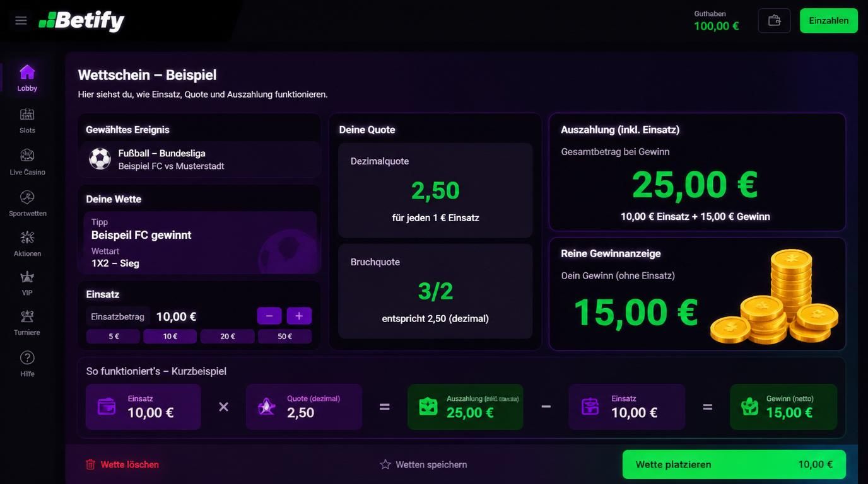Click '10,00 € Einsatz + 15,00 € Gewinn' text
This screenshot has height=484, width=868.
(x=695, y=217)
